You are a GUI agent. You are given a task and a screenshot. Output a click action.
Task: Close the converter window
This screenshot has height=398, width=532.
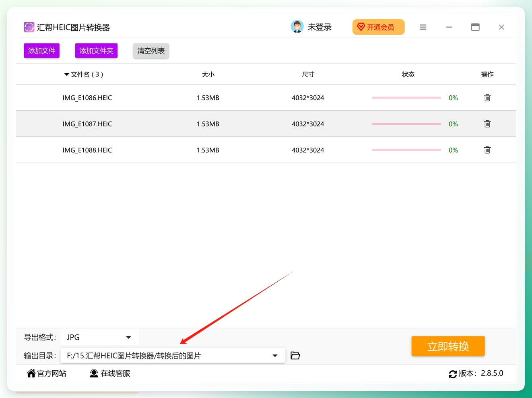501,27
